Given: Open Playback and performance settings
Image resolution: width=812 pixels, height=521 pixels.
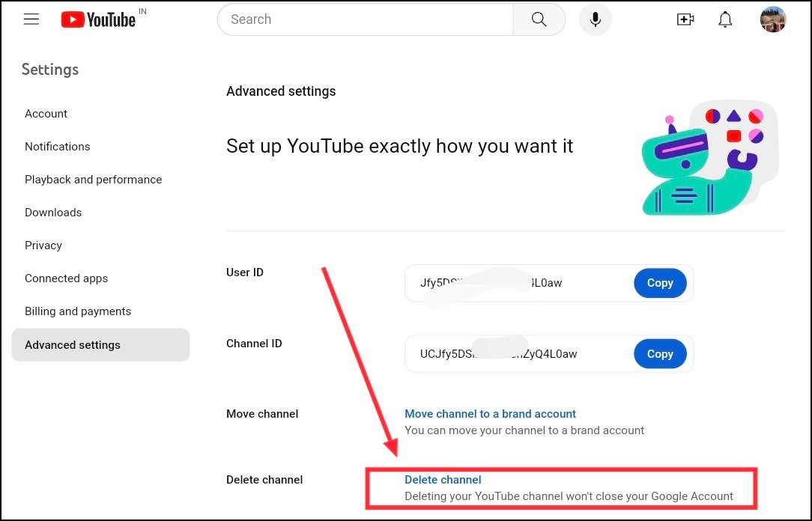Looking at the screenshot, I should (93, 180).
